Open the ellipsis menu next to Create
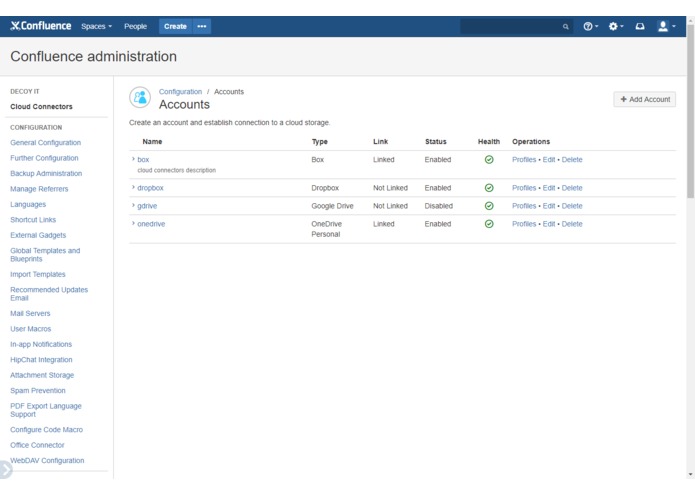 pos(202,27)
